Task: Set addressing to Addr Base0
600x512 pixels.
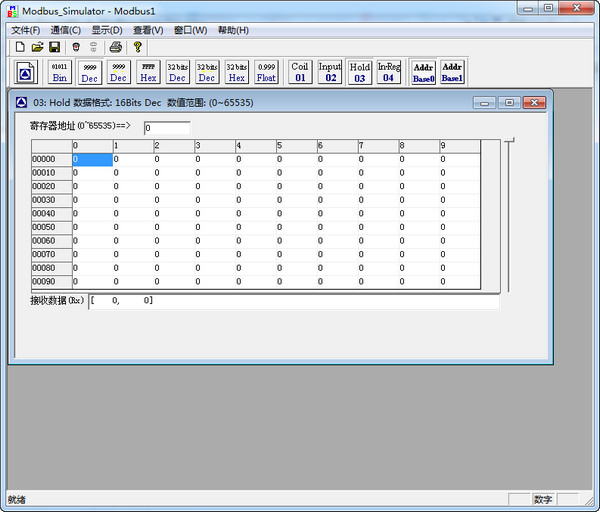Action: tap(423, 72)
